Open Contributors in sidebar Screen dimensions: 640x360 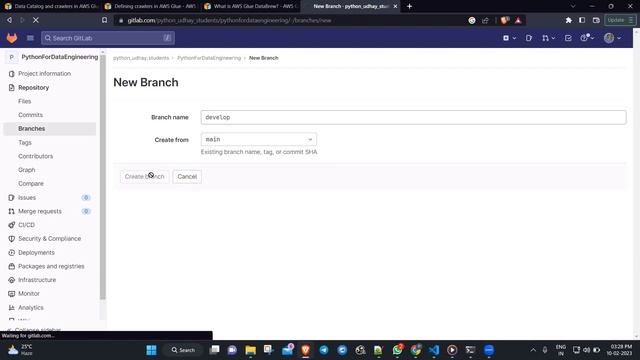(36, 156)
